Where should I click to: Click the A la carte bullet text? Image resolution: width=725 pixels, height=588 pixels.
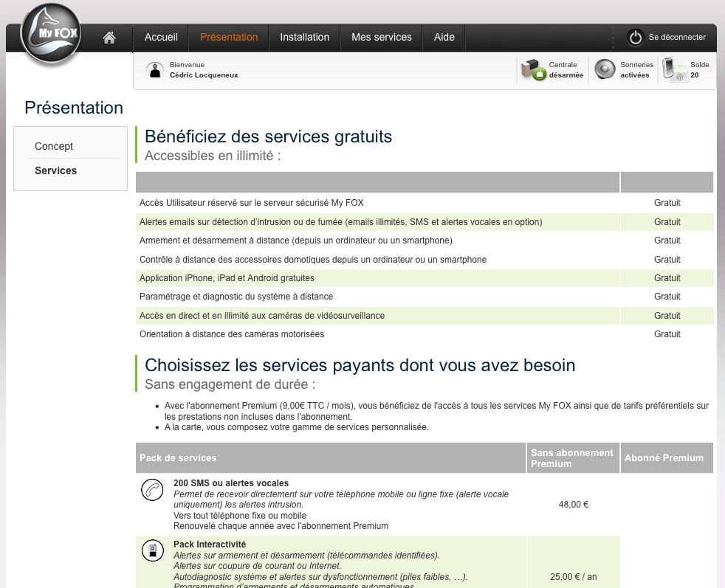tap(297, 427)
